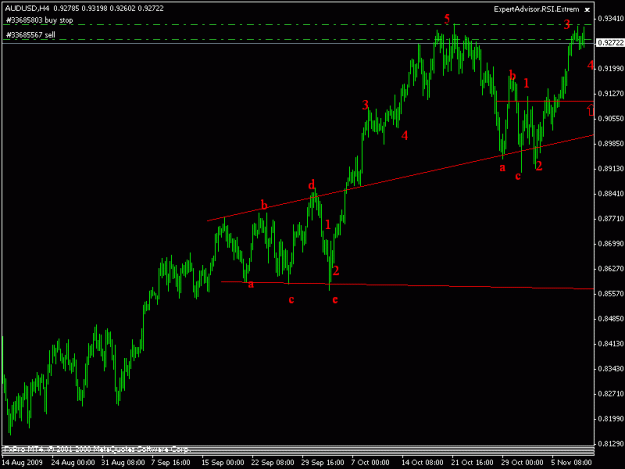Click the 0.82710 price axis label
This screenshot has height=469, width=625.
pos(611,394)
